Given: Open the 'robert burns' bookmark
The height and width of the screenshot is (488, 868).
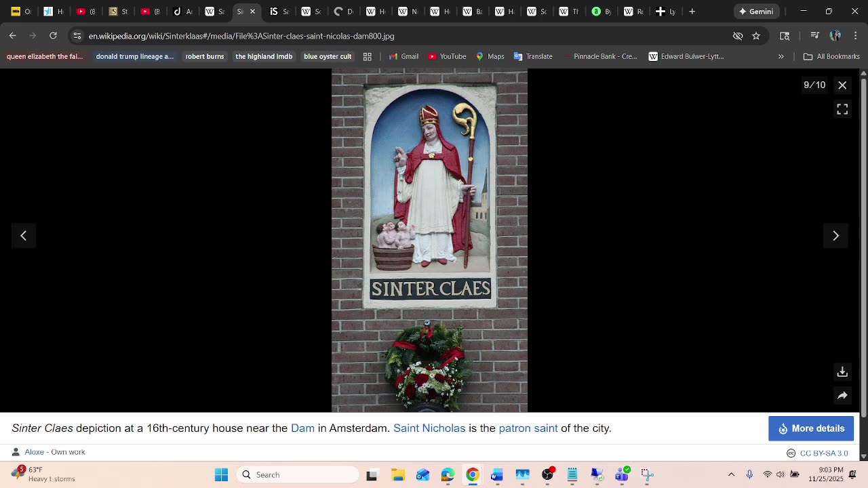Looking at the screenshot, I should click(205, 56).
